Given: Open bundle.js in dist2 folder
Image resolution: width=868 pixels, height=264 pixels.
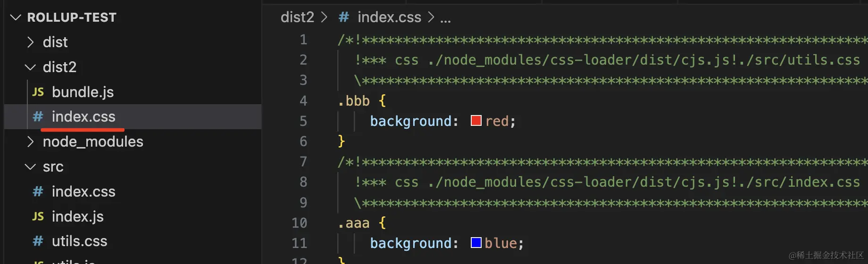Looking at the screenshot, I should click(83, 92).
